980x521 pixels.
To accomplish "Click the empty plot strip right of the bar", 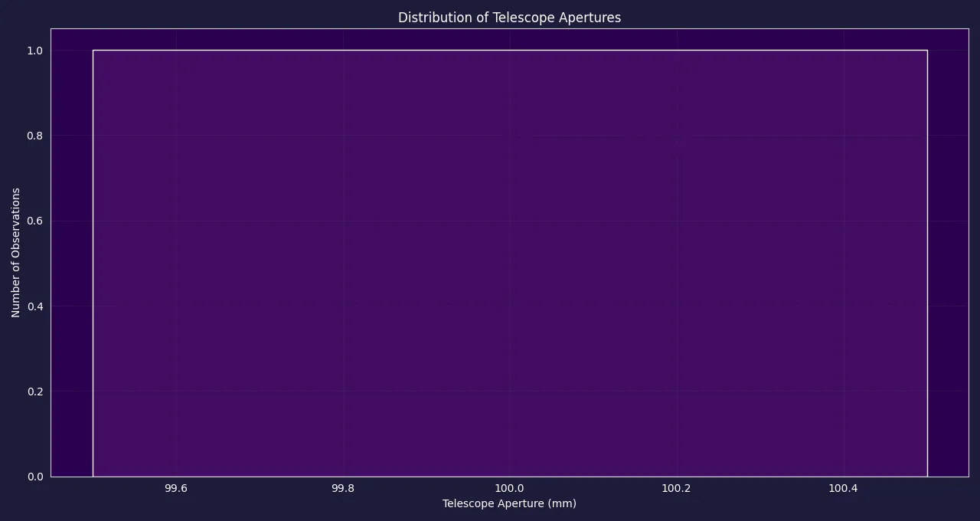I will click(x=948, y=264).
